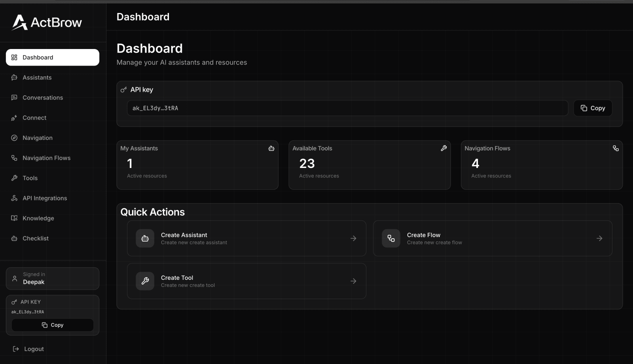
Task: Open the Navigation label in sidebar
Action: pyautogui.click(x=38, y=138)
